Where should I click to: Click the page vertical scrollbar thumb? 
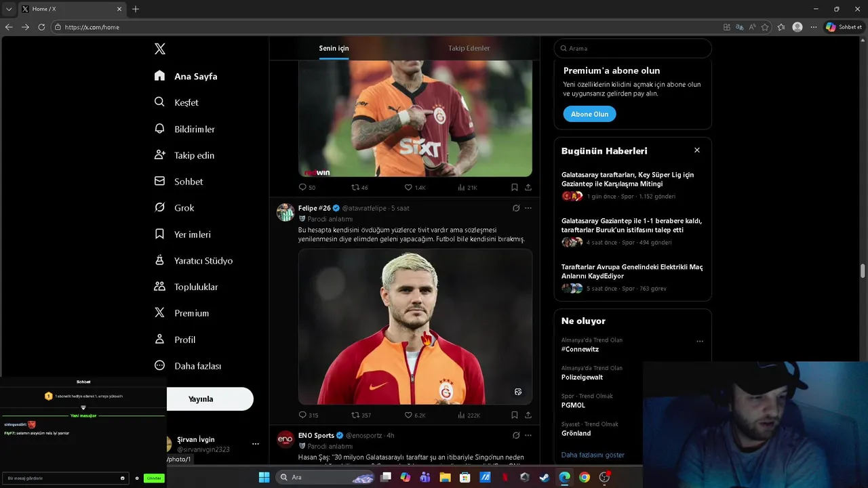coord(863,270)
